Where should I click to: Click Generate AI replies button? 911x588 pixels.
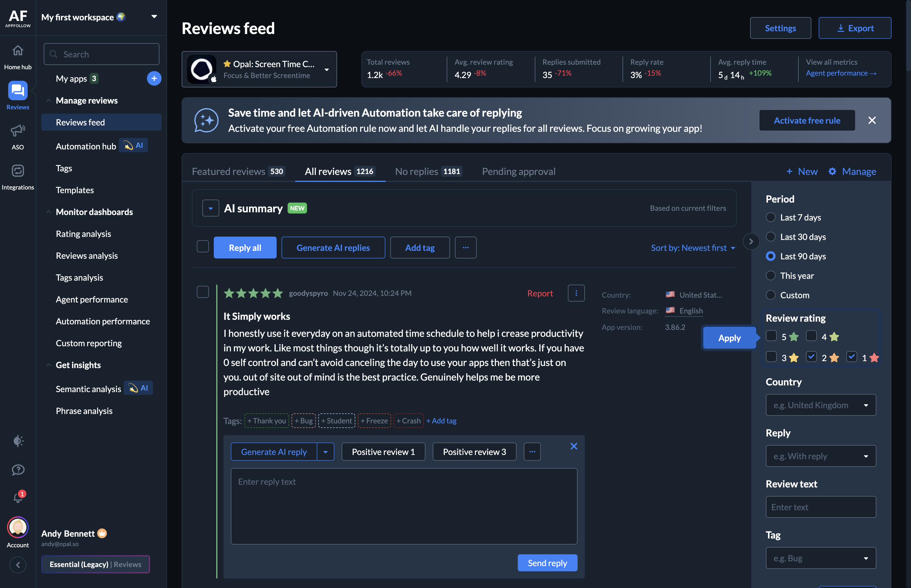point(333,248)
